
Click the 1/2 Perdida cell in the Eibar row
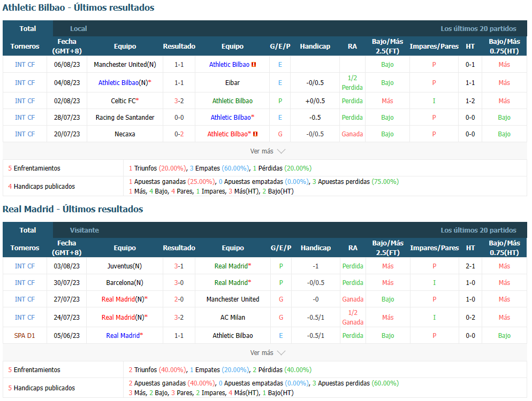coord(352,83)
